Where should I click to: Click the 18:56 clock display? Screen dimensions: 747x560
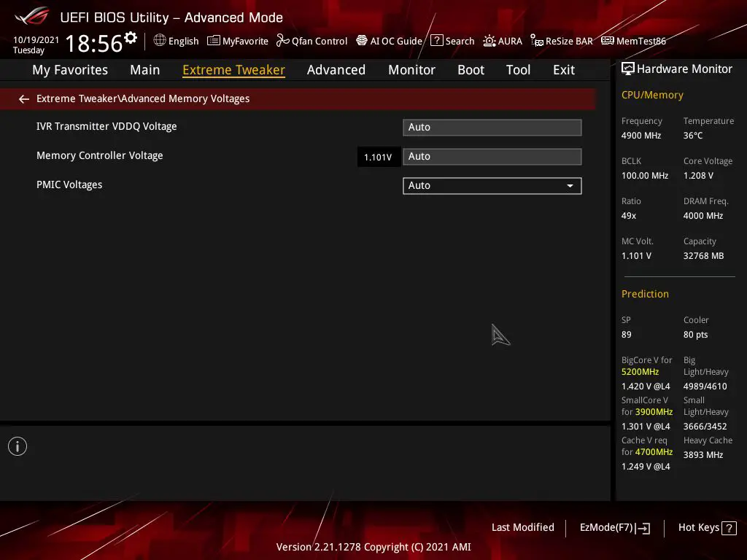[x=94, y=43]
